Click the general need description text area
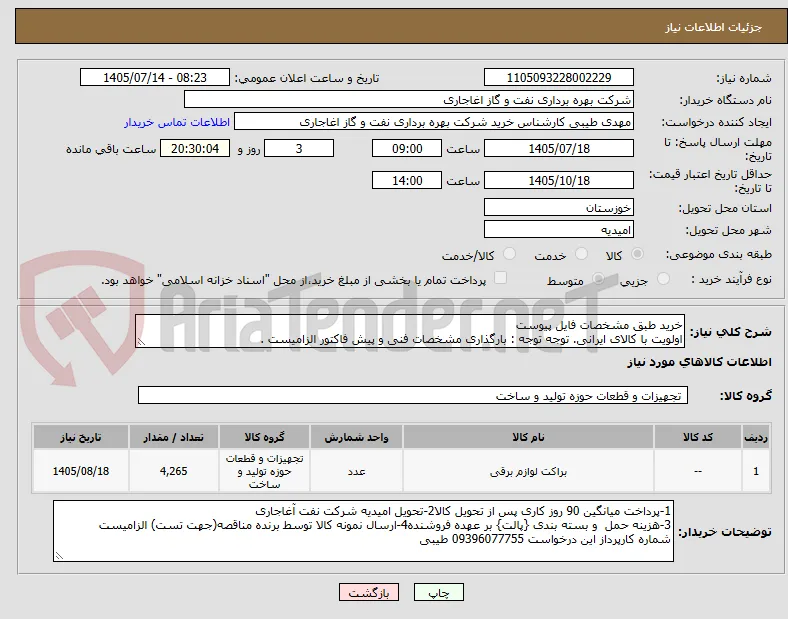788x619 pixels. click(x=410, y=332)
